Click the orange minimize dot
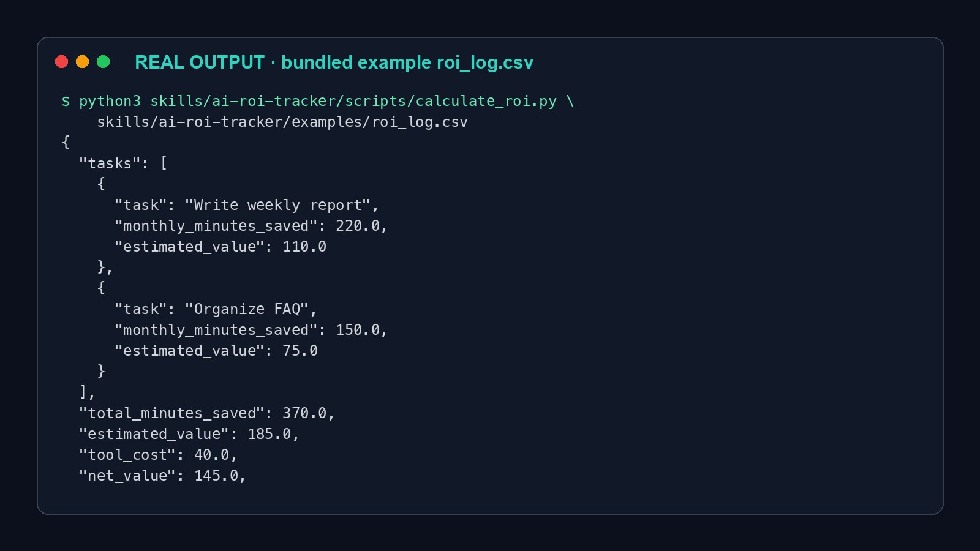The image size is (980, 551). tap(82, 61)
